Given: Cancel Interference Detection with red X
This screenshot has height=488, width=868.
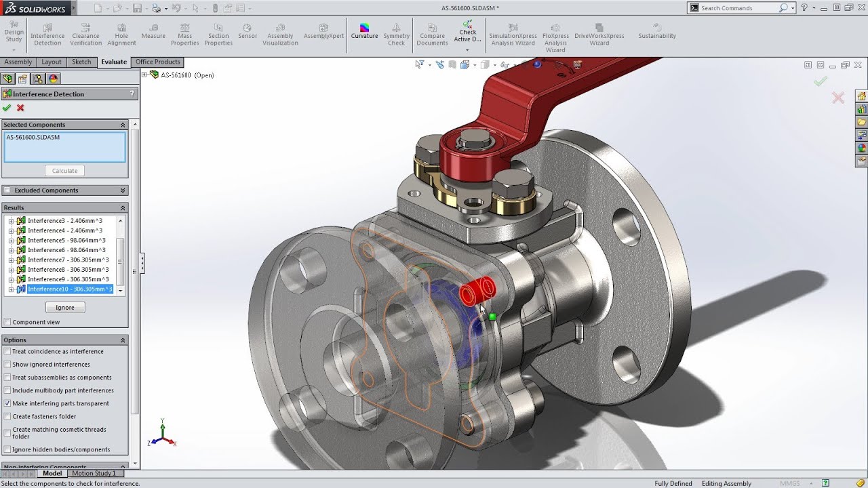Looking at the screenshot, I should 20,108.
